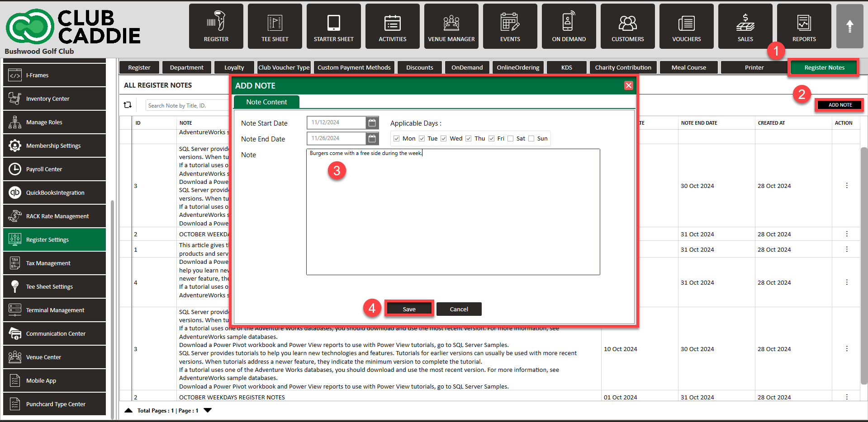Save the new register note
868x422 pixels.
[x=409, y=309]
